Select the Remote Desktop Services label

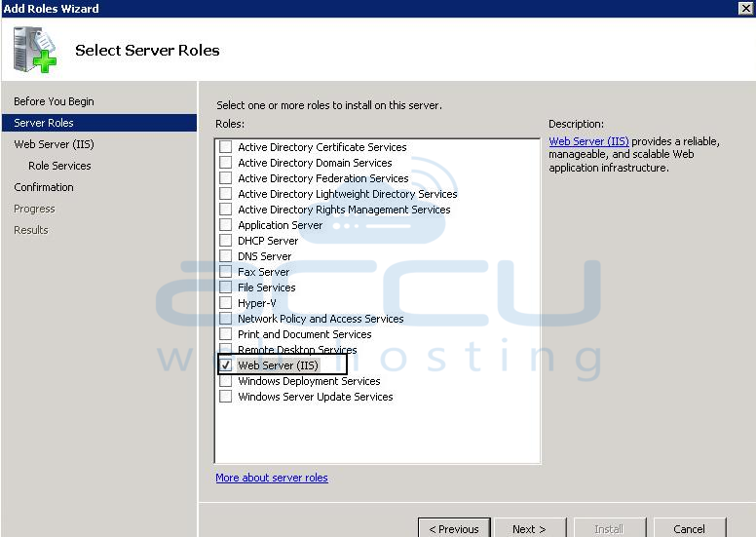click(x=297, y=349)
